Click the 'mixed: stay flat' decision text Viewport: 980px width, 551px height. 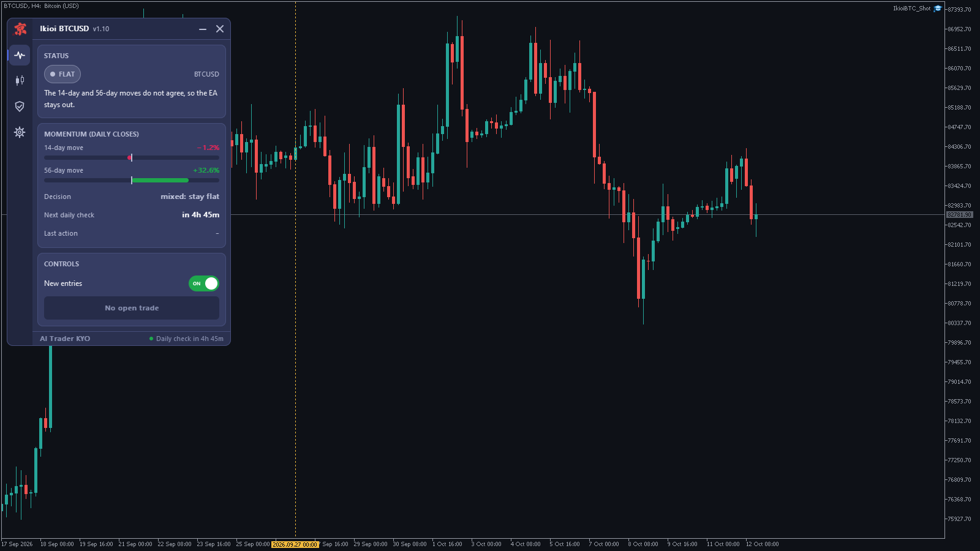tap(190, 197)
